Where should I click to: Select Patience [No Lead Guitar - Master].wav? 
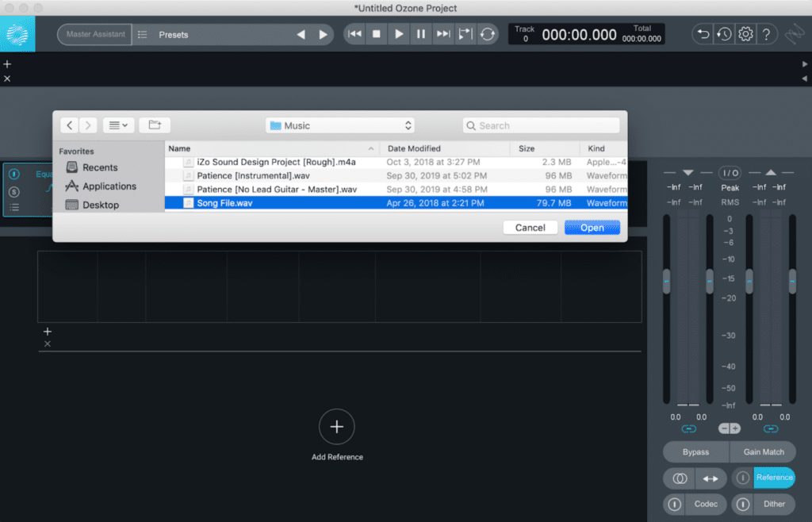pos(396,190)
